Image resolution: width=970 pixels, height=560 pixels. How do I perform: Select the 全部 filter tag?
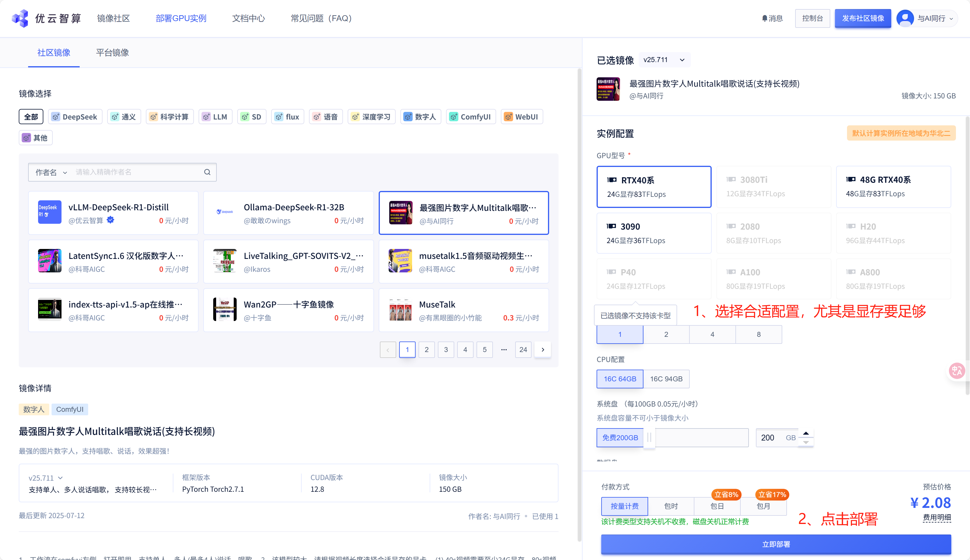[31, 117]
